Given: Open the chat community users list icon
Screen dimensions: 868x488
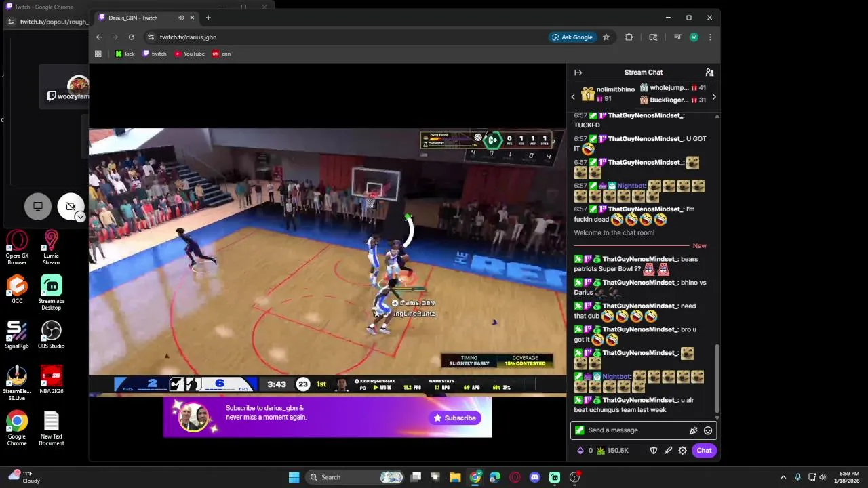Looking at the screenshot, I should click(709, 73).
